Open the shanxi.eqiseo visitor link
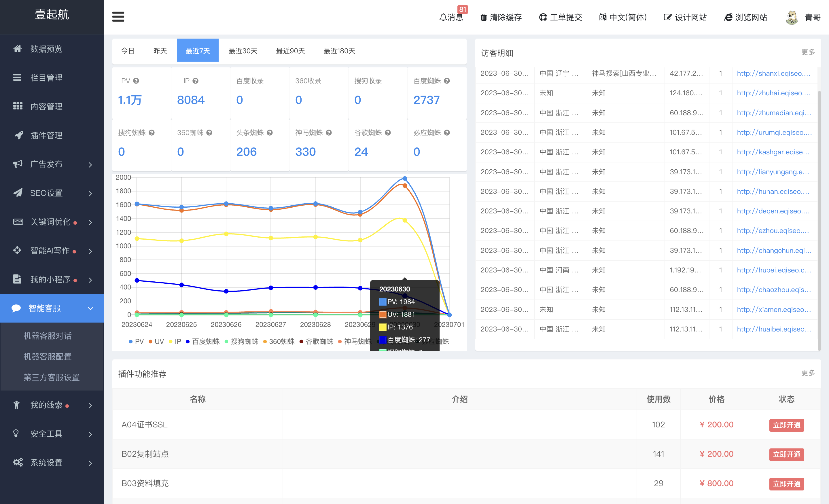 point(773,73)
